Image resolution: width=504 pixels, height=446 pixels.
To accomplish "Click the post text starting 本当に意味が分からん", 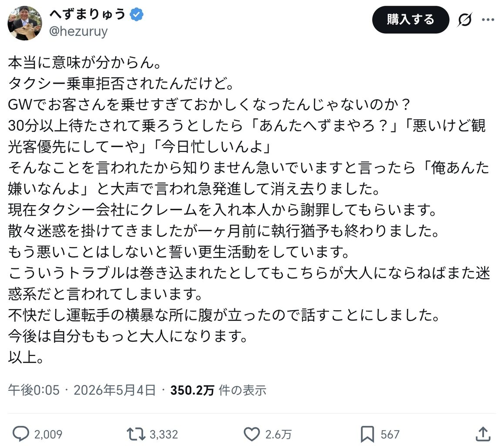I will pyautogui.click(x=249, y=209).
